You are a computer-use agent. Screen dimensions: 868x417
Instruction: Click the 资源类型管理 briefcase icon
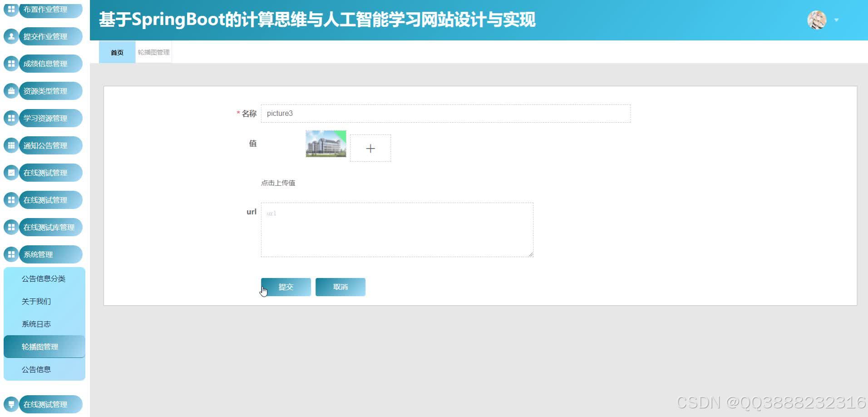tap(11, 91)
